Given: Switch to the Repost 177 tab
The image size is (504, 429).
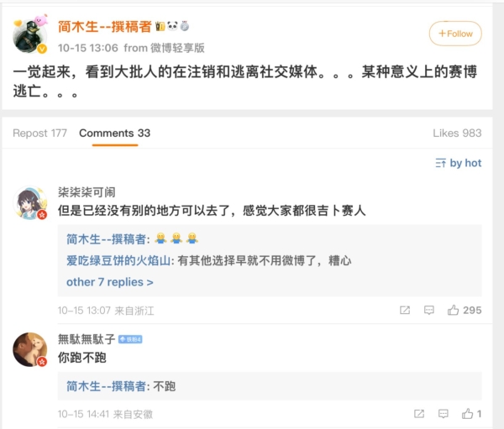Looking at the screenshot, I should tap(40, 133).
